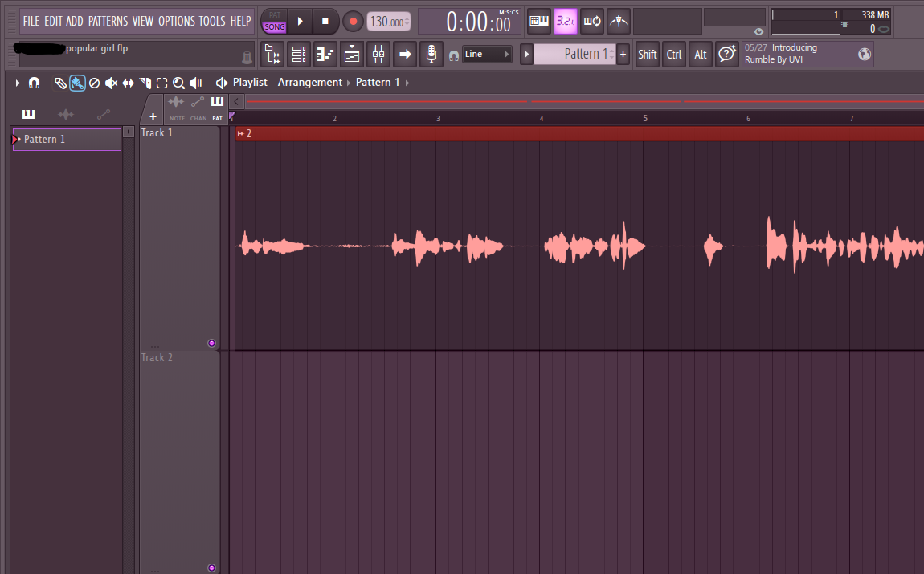Open the ADD menu
Screen dimensions: 924x574
coord(74,21)
